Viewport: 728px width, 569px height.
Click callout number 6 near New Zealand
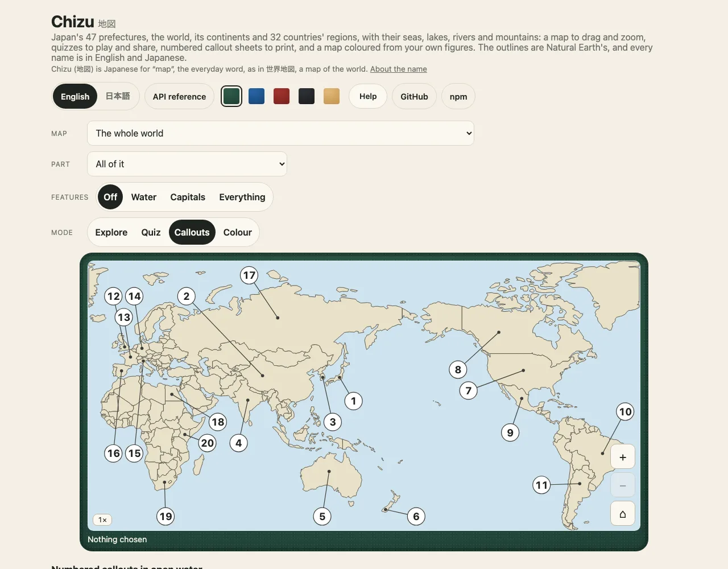[416, 517]
